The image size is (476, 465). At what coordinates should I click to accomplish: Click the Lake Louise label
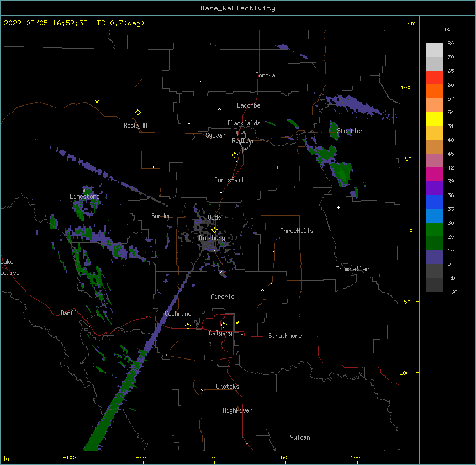coord(10,267)
